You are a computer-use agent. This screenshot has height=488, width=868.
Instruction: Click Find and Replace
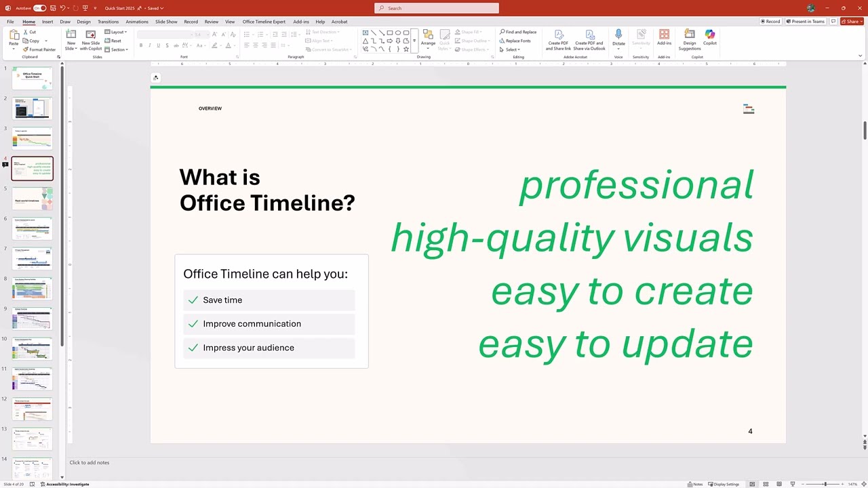[x=518, y=32]
